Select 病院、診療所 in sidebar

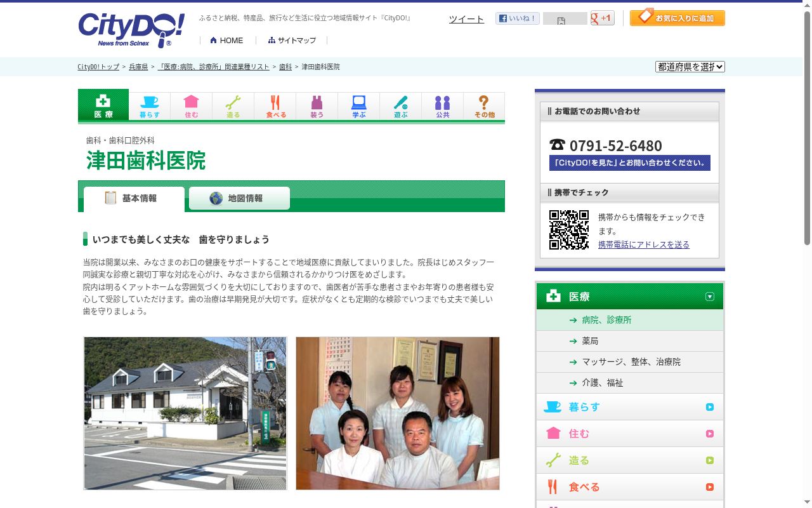(x=630, y=320)
